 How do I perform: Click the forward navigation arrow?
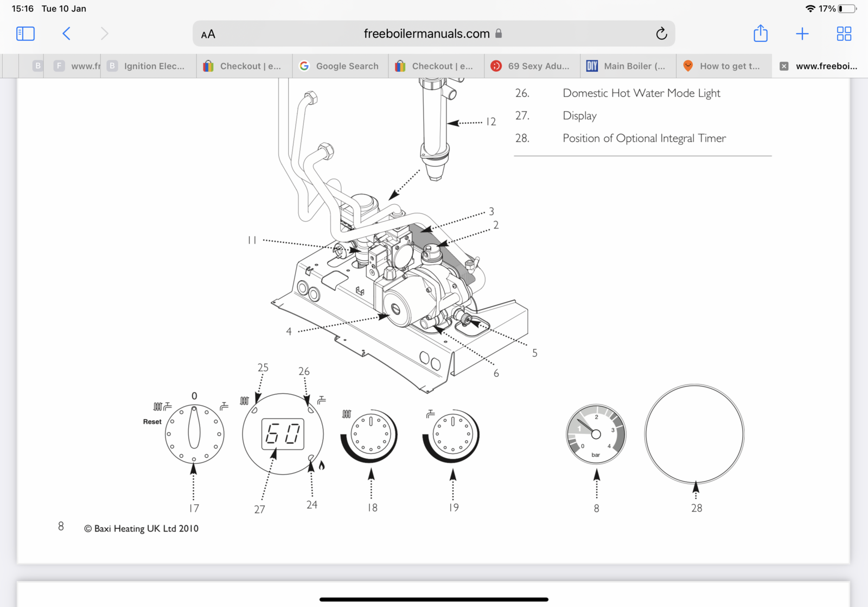tap(104, 34)
